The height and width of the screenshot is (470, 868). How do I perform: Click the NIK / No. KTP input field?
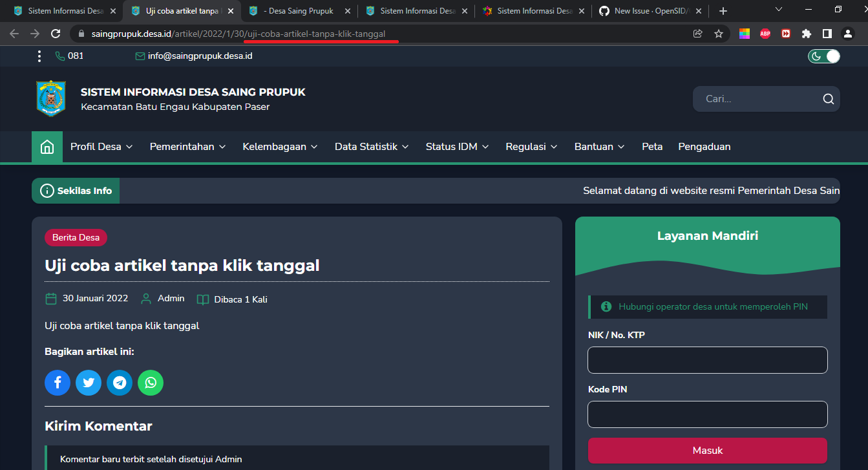click(x=707, y=360)
